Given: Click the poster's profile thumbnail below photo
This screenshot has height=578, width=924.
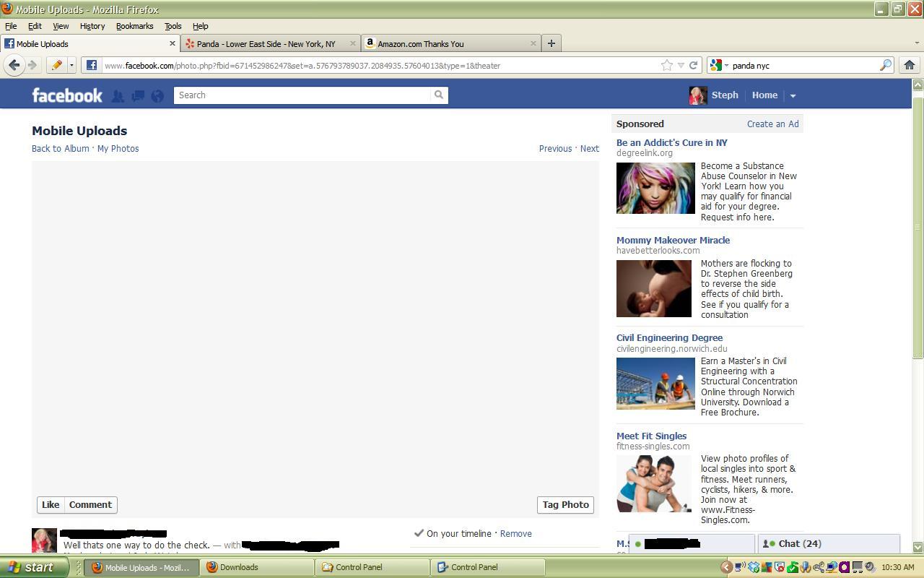Looking at the screenshot, I should coord(44,540).
